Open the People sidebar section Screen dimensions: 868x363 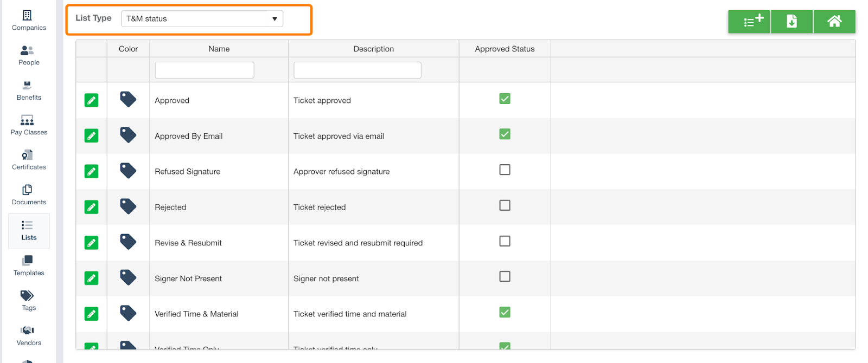29,55
